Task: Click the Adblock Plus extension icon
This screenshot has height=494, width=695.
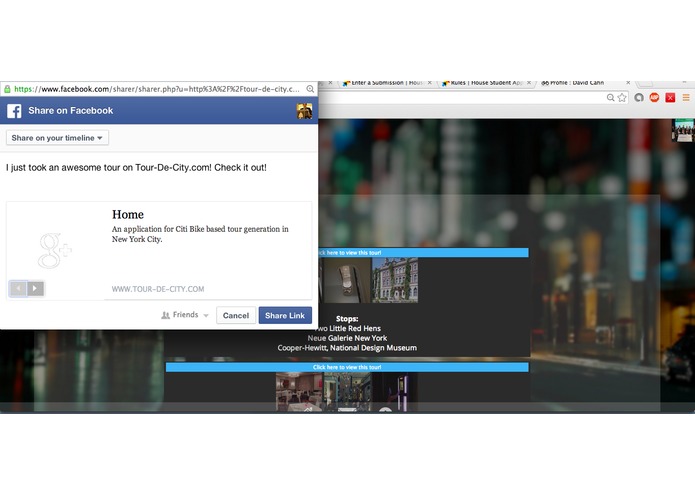Action: click(654, 97)
